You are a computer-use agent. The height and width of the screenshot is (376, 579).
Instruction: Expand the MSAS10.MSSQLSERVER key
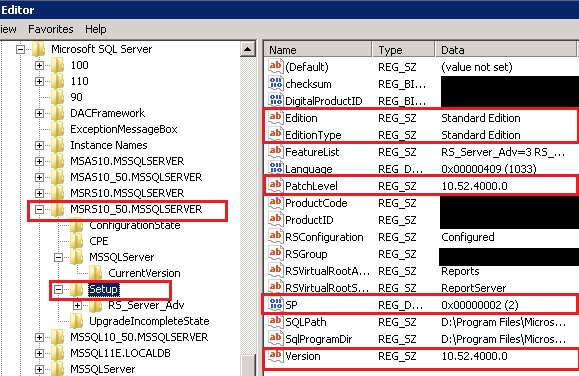pos(39,161)
